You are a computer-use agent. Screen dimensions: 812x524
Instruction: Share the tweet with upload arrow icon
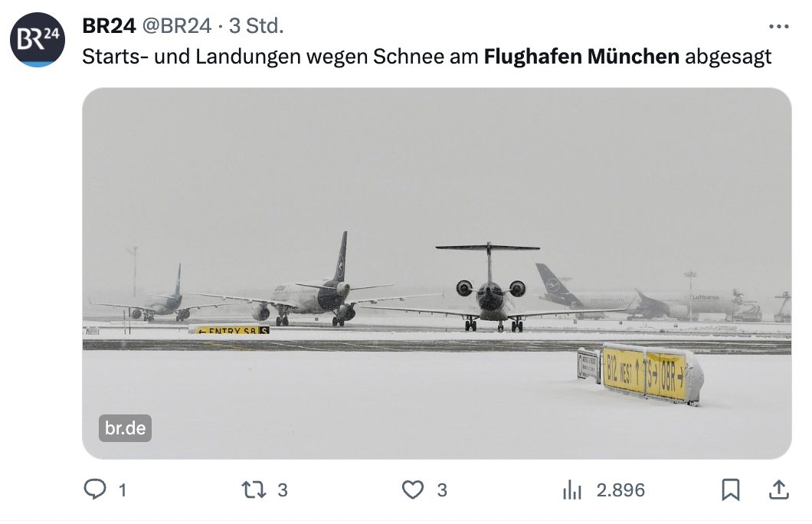tap(778, 489)
